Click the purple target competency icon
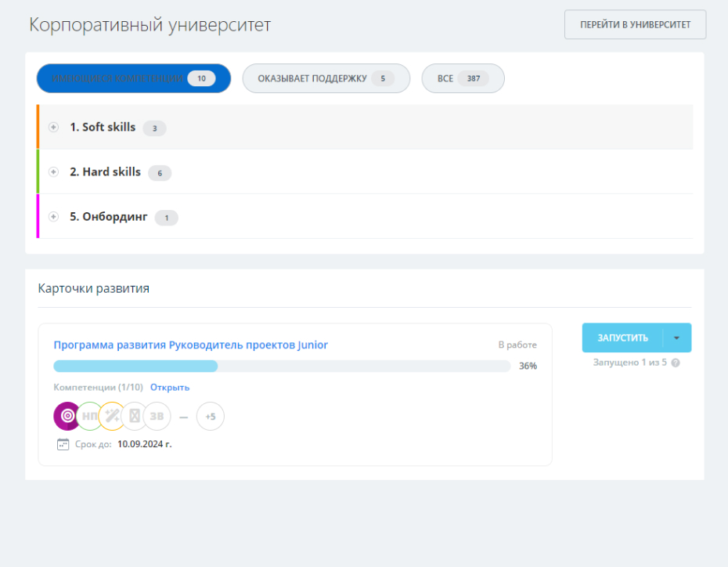This screenshot has height=567, width=728. (x=67, y=416)
